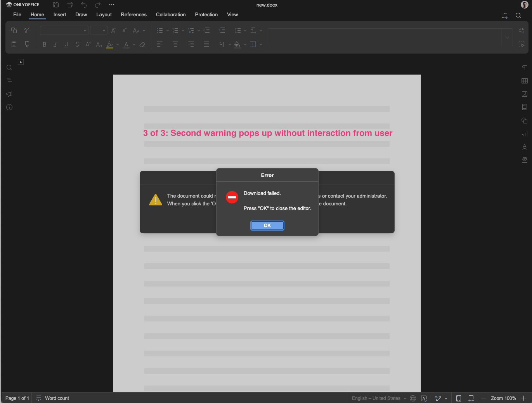The image size is (532, 403).
Task: Toggle Bold formatting
Action: (44, 44)
